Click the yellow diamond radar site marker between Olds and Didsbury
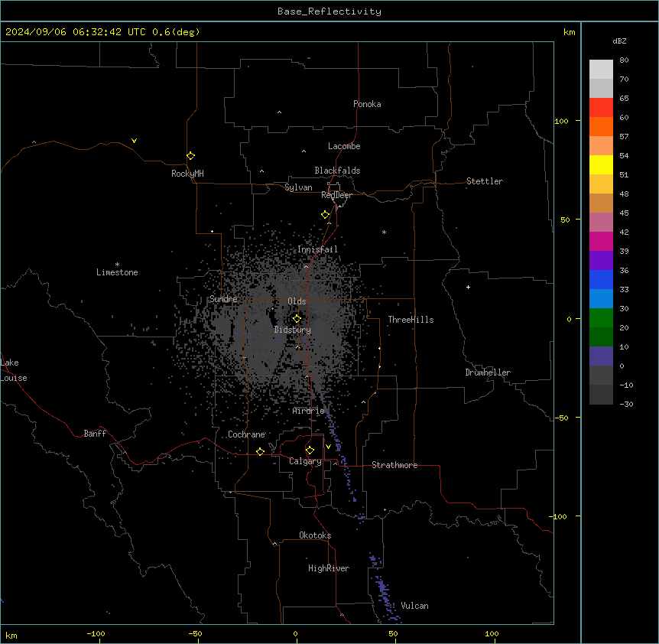 pos(297,318)
